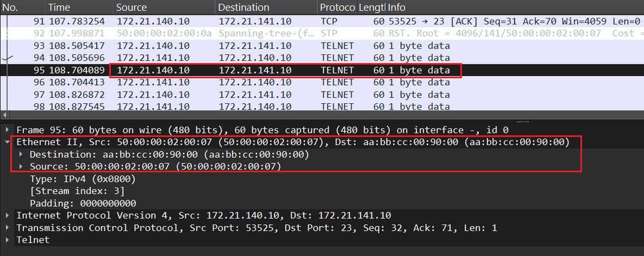Click the Protocol column header
Screen dimensions: 644x256
(337, 7)
